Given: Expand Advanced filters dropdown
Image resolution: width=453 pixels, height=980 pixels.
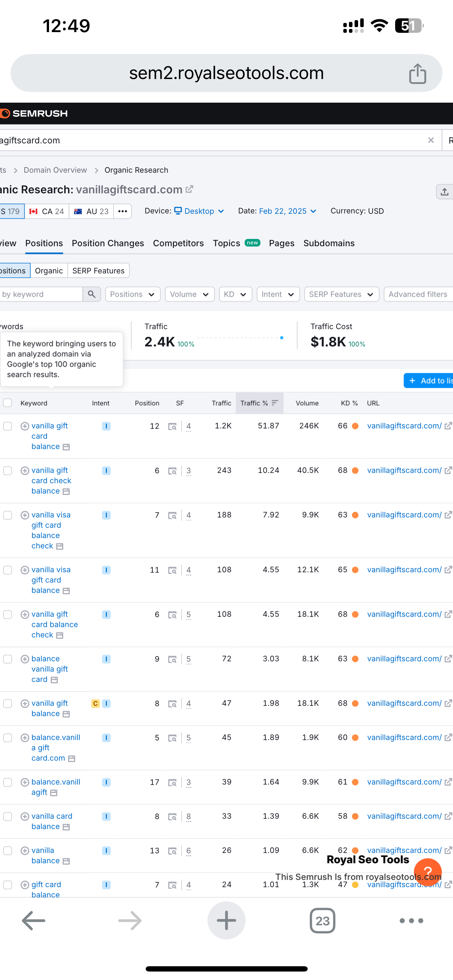Looking at the screenshot, I should [x=418, y=294].
